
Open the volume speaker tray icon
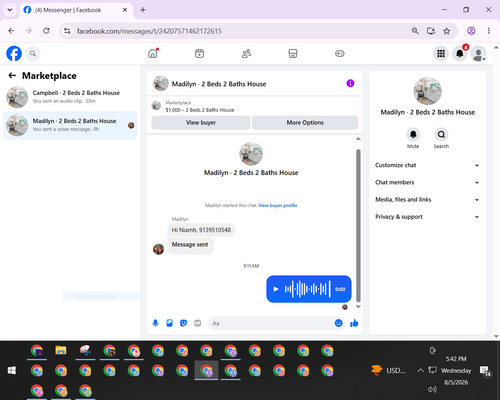click(x=432, y=389)
